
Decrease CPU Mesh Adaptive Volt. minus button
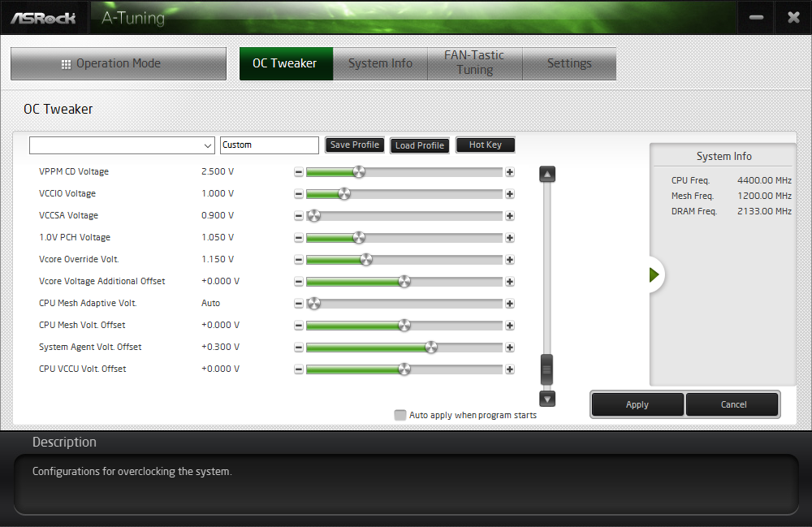click(x=299, y=304)
